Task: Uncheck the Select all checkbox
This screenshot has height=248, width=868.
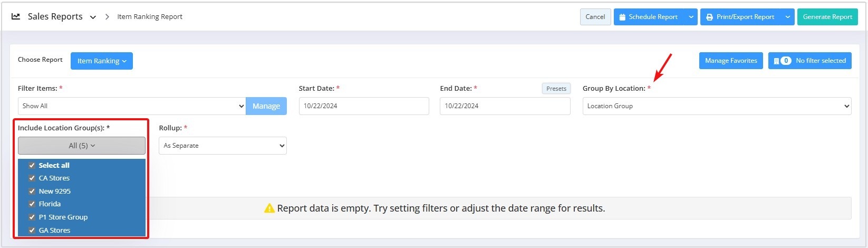Action: point(32,165)
